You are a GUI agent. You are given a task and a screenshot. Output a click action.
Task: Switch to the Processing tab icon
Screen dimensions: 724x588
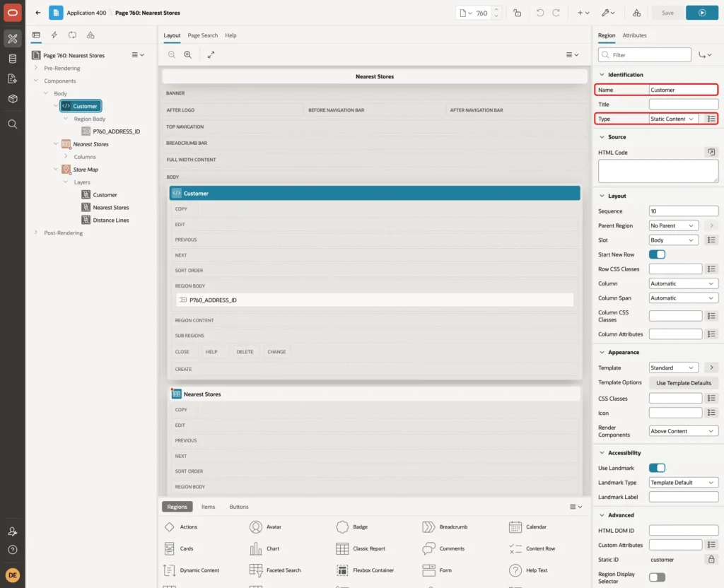point(73,35)
